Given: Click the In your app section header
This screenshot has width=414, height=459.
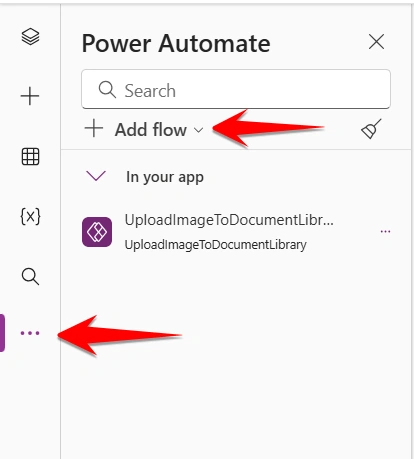Looking at the screenshot, I should 165,177.
